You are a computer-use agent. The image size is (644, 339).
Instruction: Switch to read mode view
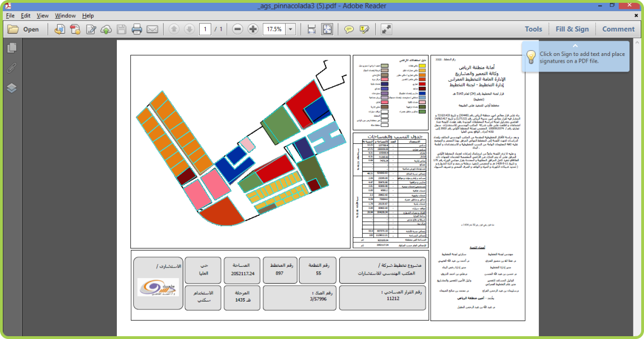(386, 29)
